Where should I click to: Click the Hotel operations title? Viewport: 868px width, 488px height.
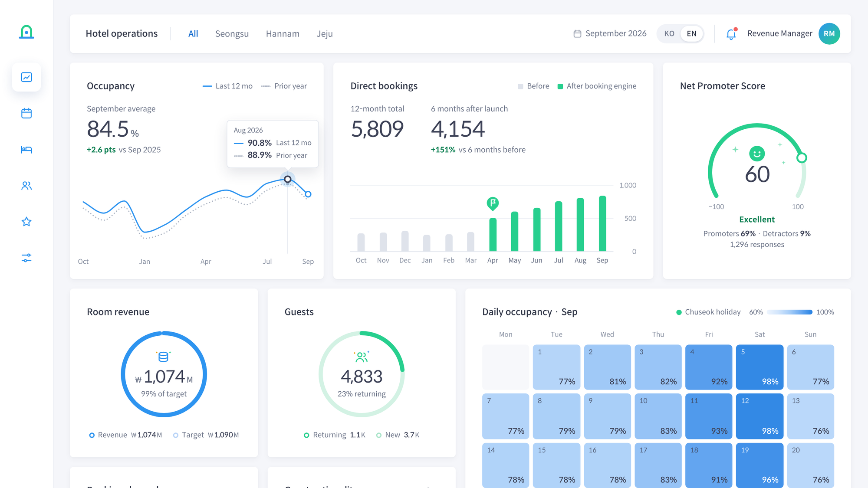click(x=122, y=34)
